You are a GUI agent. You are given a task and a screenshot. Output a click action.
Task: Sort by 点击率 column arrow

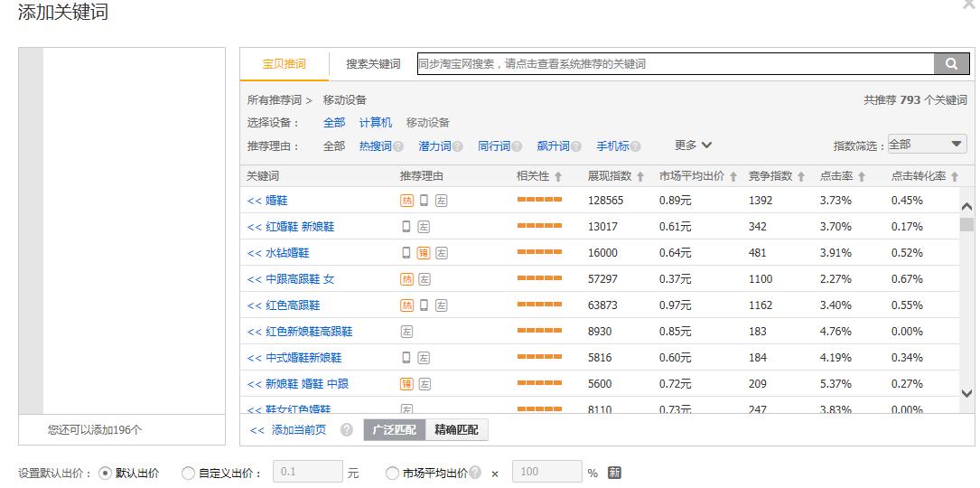(x=862, y=177)
